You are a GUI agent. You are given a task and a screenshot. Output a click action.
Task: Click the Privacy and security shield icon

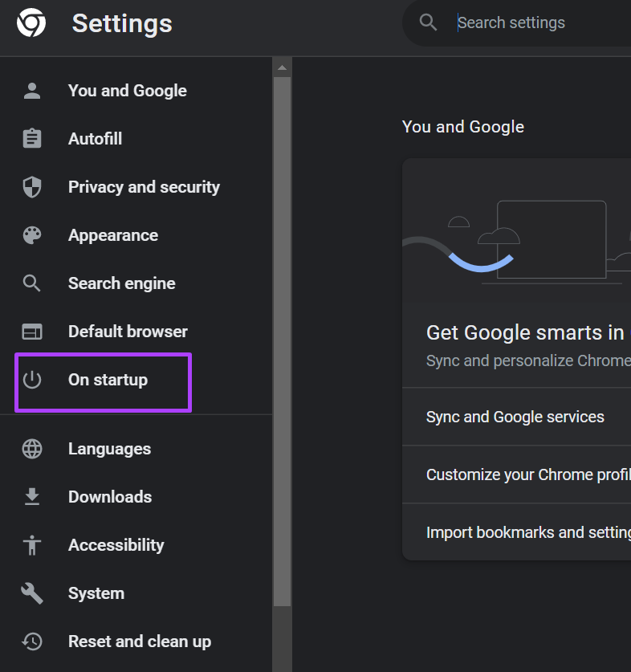(x=32, y=187)
